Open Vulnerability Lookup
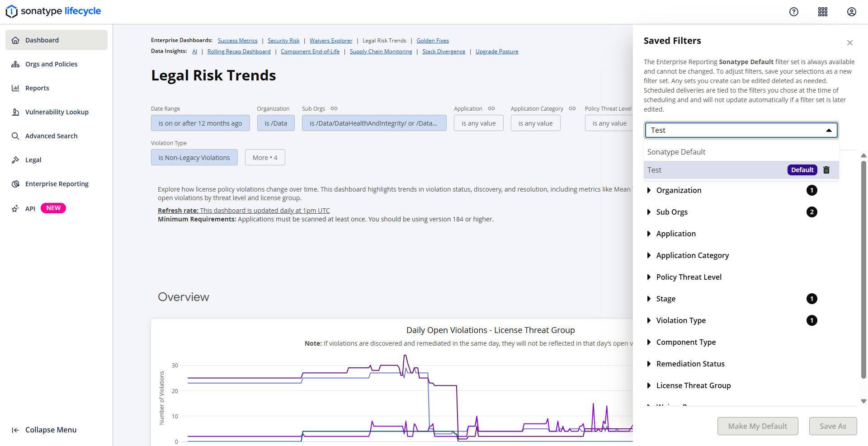This screenshot has width=868, height=446. point(57,112)
